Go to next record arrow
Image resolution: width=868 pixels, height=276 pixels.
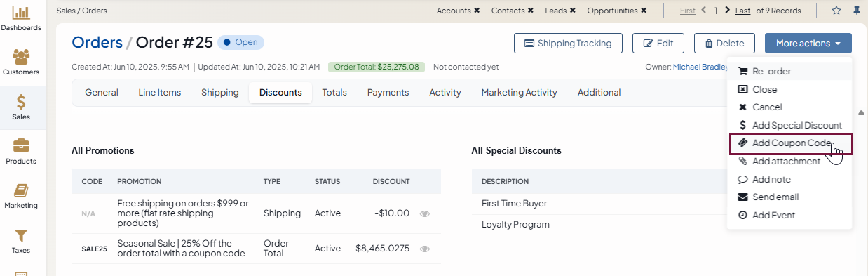tap(727, 10)
